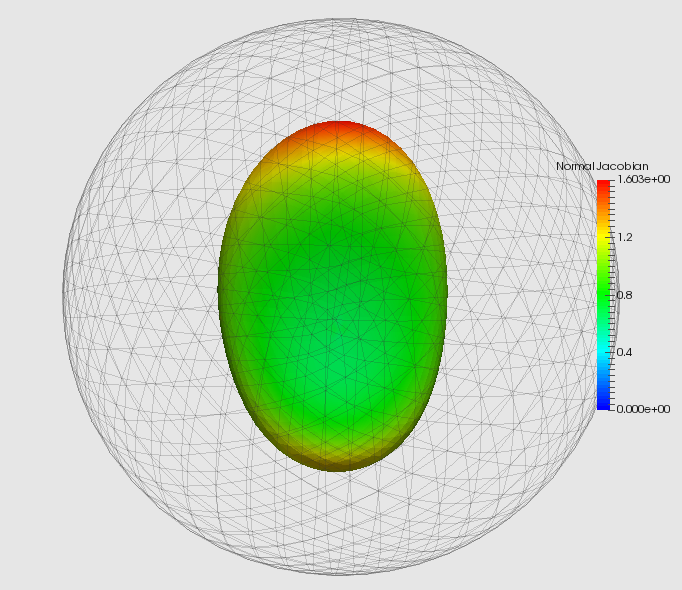682x590 pixels.
Task: Click the red top cap of ellipsoid
Action: (340, 130)
